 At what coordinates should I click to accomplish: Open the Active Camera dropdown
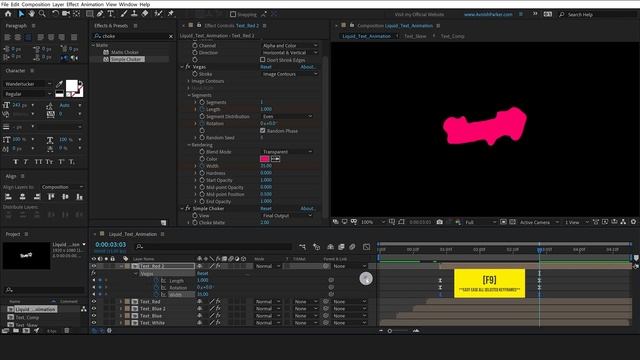(539, 222)
